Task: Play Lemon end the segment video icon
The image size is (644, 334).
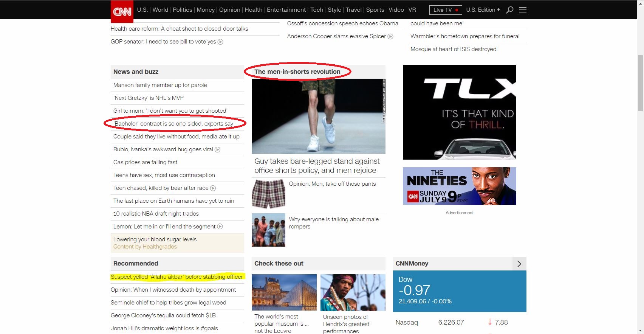Action: (220, 227)
